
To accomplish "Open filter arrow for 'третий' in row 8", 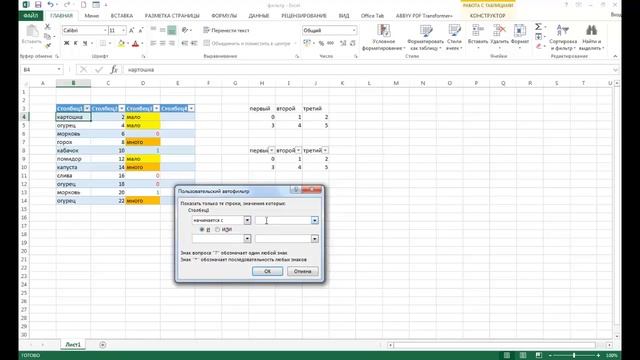I will point(325,151).
